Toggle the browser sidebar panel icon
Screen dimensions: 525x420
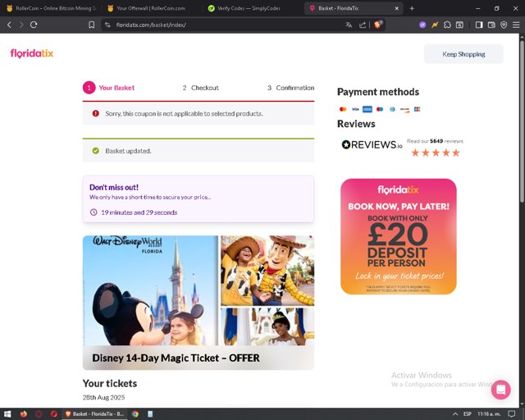point(479,25)
